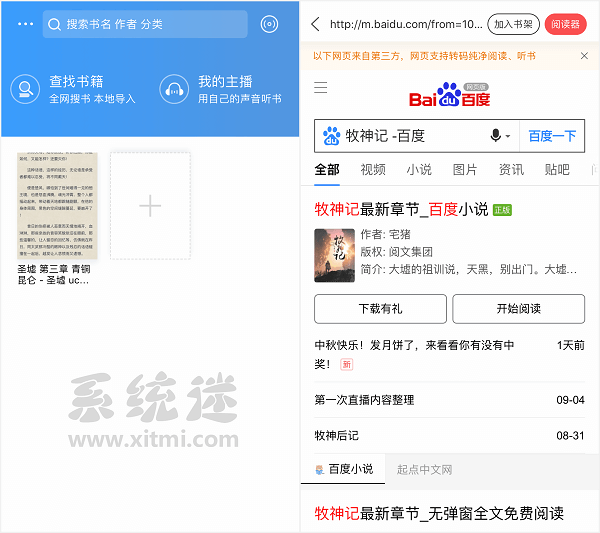Screen dimensions: 600x533
Task: Open 牧神记最新章节_无弹窗全文免费阅读 result
Action: 439,513
